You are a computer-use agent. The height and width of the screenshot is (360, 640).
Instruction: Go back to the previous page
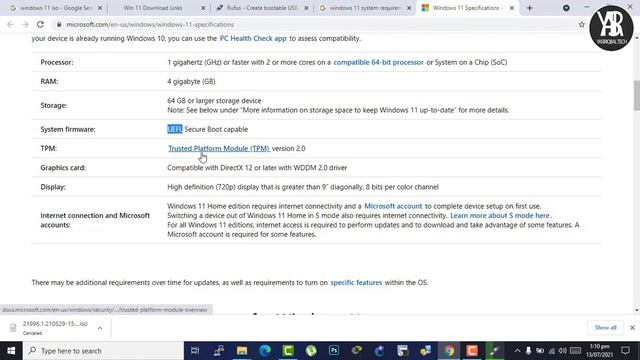[x=10, y=24]
